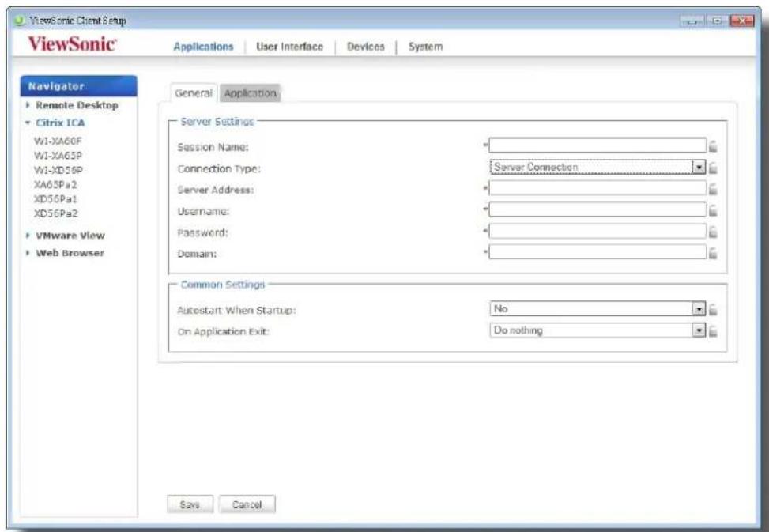This screenshot has width=769, height=532.
Task: Click the ViewSonic logo
Action: click(x=72, y=44)
